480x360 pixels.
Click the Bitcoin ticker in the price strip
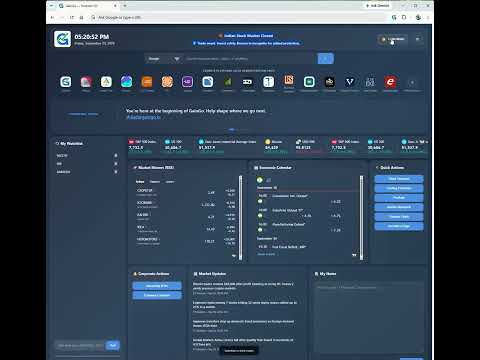[x=276, y=146]
